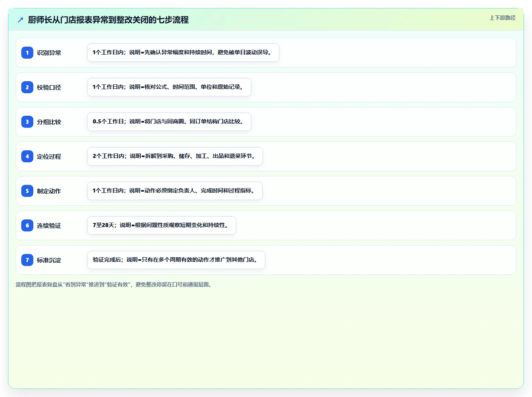The height and width of the screenshot is (397, 532).
Task: Click the footer note starting 流程图把报表复盘
Action: [x=114, y=284]
